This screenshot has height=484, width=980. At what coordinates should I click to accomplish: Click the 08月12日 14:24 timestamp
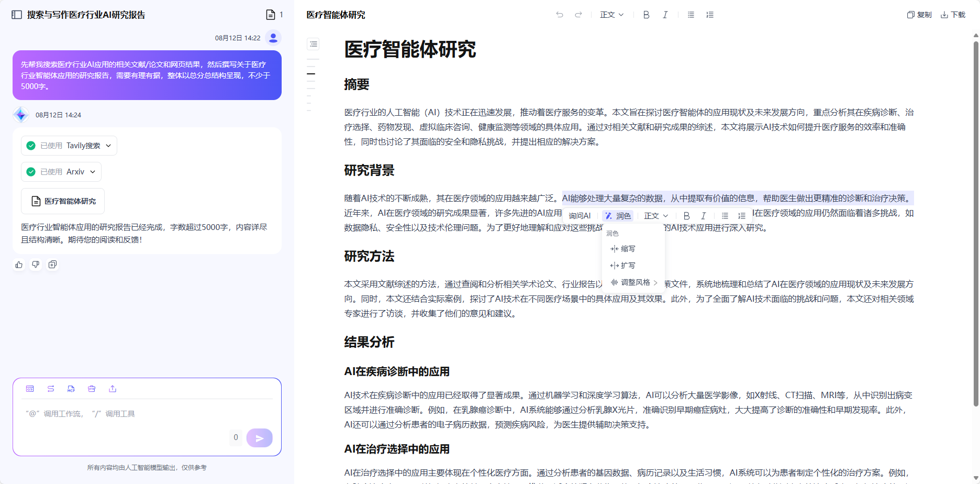pyautogui.click(x=58, y=115)
